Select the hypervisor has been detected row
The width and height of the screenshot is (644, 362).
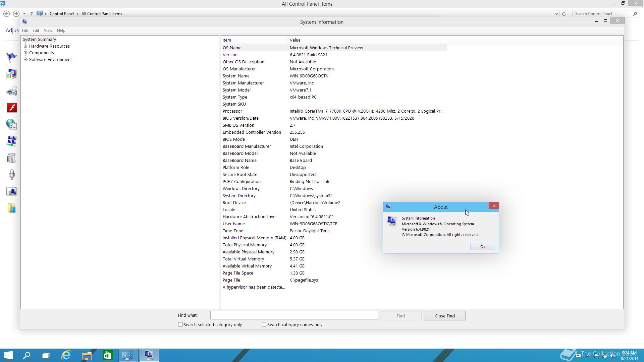point(334,287)
